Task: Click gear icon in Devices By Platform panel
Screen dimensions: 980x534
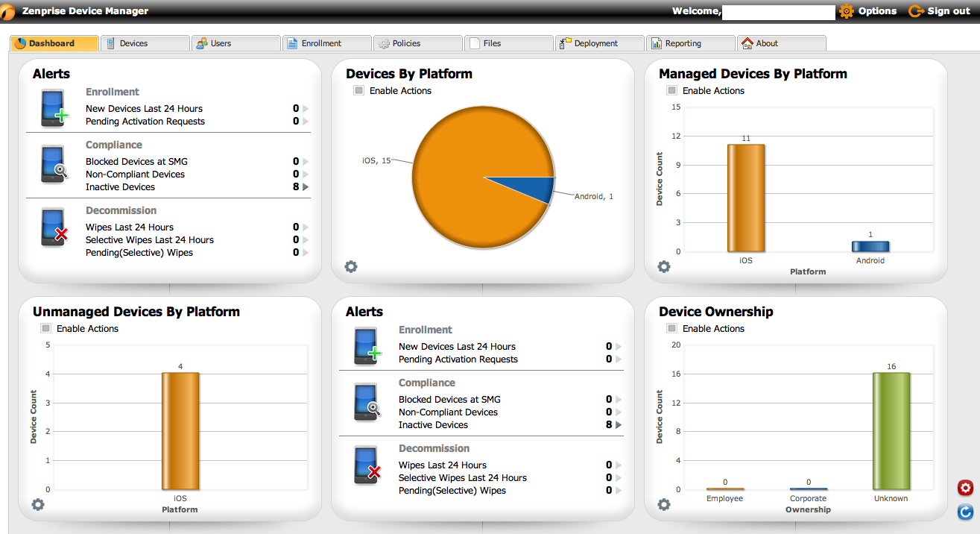Action: pyautogui.click(x=351, y=267)
